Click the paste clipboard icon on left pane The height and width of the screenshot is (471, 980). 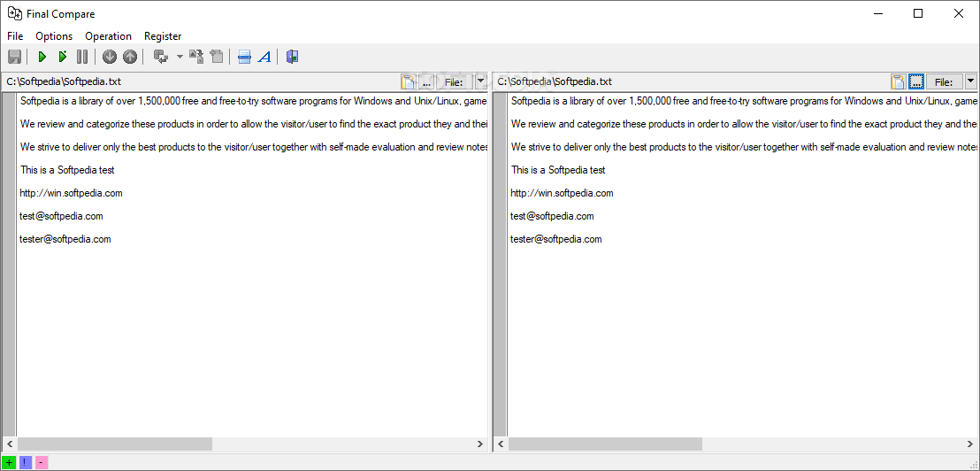coord(409,81)
